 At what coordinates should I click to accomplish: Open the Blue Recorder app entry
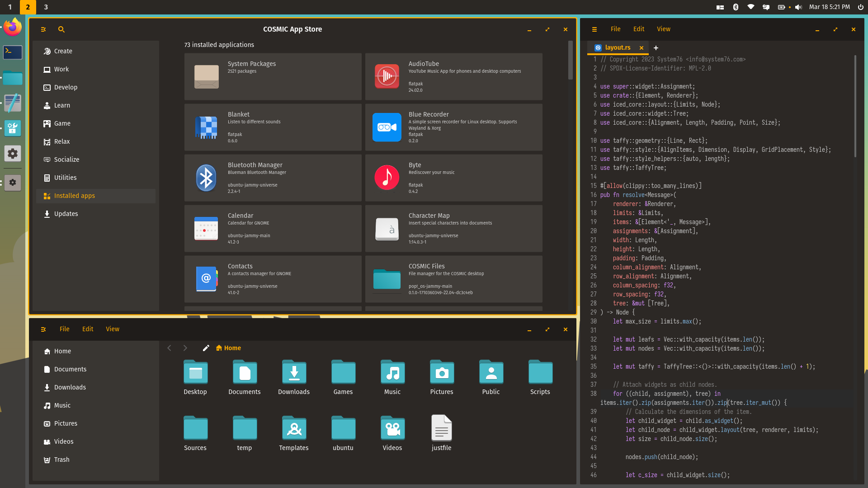click(x=453, y=127)
